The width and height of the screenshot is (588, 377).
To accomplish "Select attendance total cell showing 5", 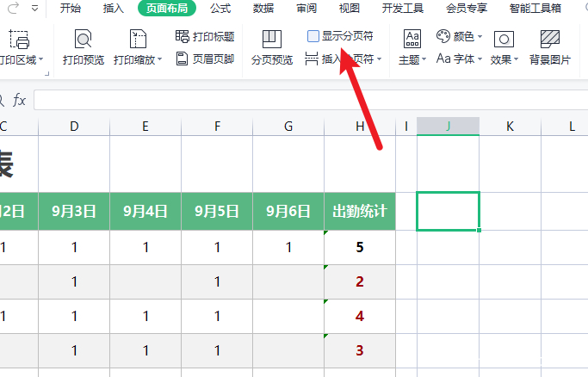I will [x=360, y=247].
